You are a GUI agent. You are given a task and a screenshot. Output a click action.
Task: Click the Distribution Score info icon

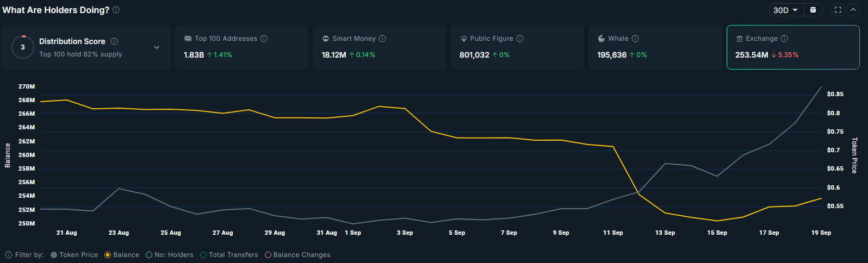pos(114,41)
